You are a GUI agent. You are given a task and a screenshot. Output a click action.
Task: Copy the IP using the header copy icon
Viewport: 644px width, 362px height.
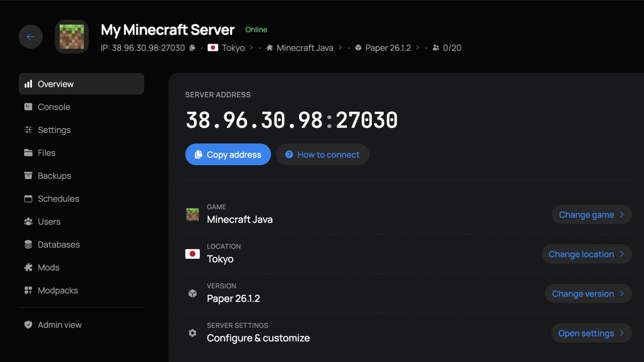click(192, 48)
